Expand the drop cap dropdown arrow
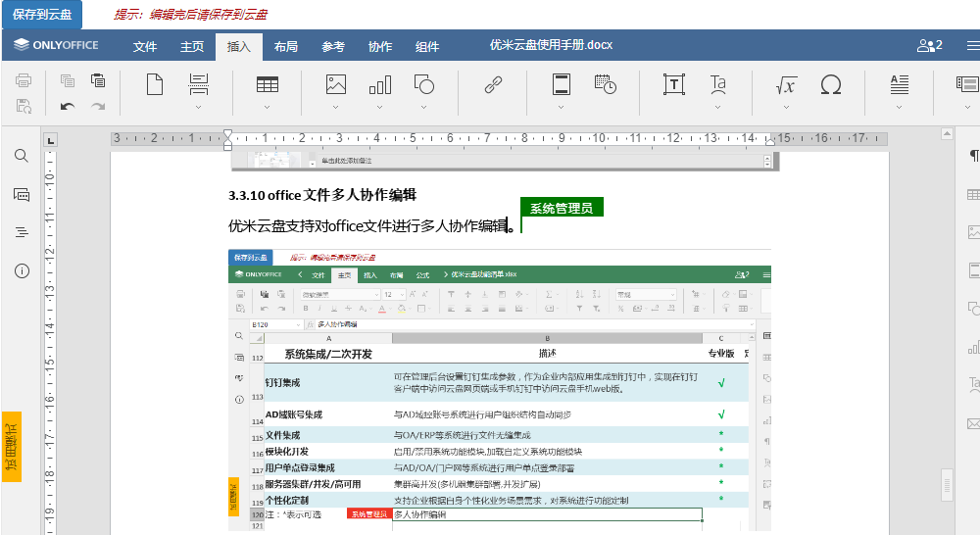 coord(900,107)
